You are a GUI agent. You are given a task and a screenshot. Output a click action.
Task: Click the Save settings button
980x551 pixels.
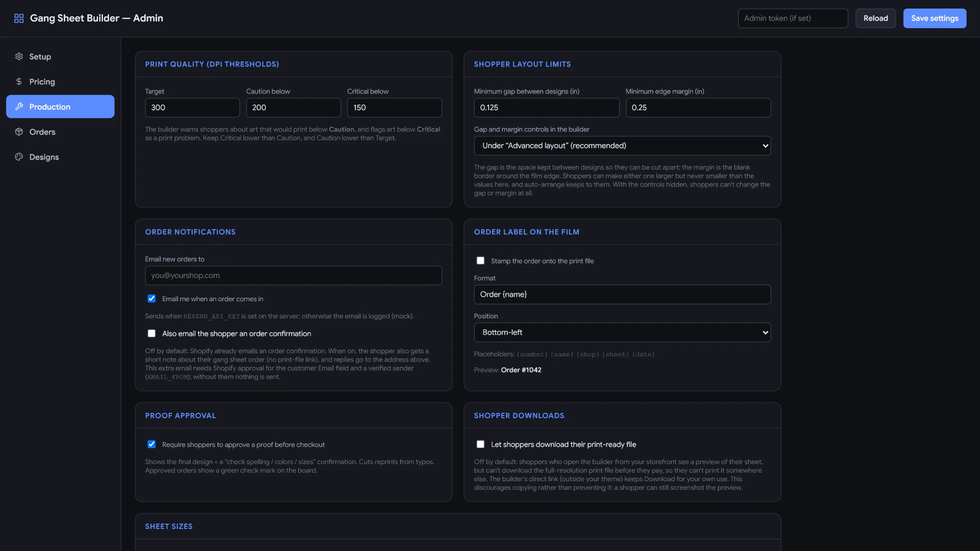click(935, 18)
